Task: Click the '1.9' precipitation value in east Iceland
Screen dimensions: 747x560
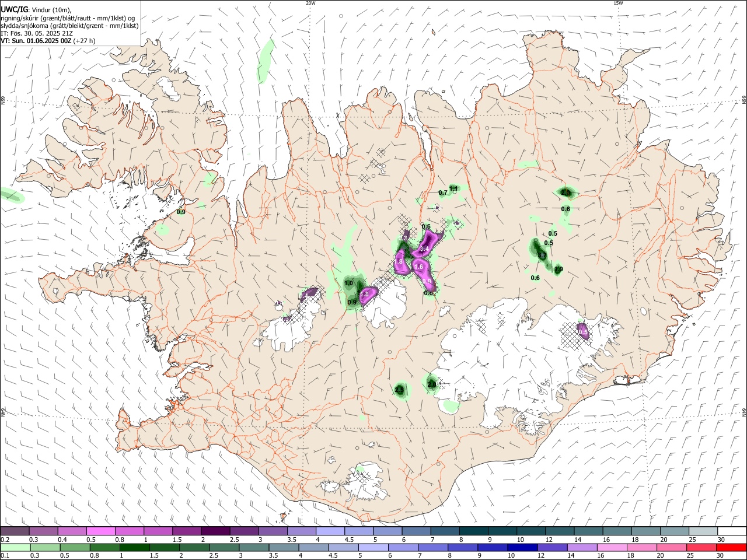Action: (558, 269)
